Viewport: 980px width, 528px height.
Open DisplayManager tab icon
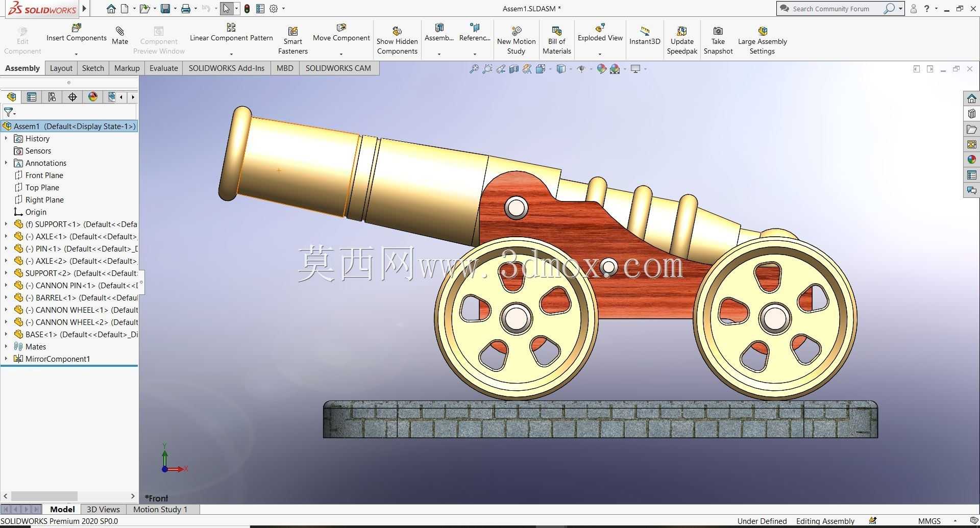point(92,97)
